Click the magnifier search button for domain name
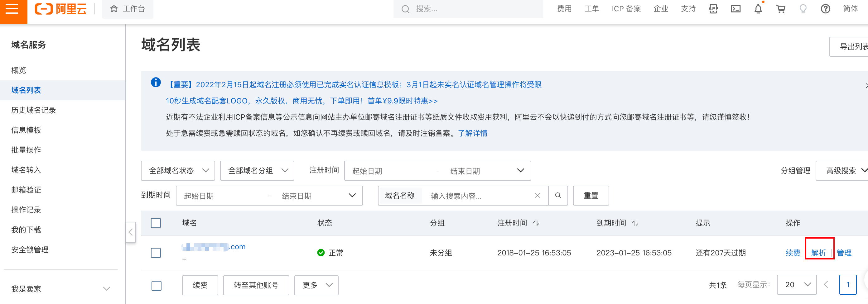Image resolution: width=868 pixels, height=304 pixels. [x=558, y=196]
